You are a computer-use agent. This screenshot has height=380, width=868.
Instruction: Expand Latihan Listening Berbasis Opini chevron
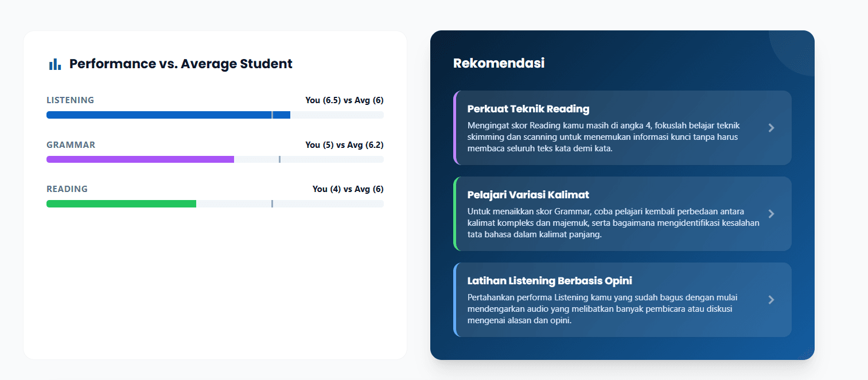[772, 300]
